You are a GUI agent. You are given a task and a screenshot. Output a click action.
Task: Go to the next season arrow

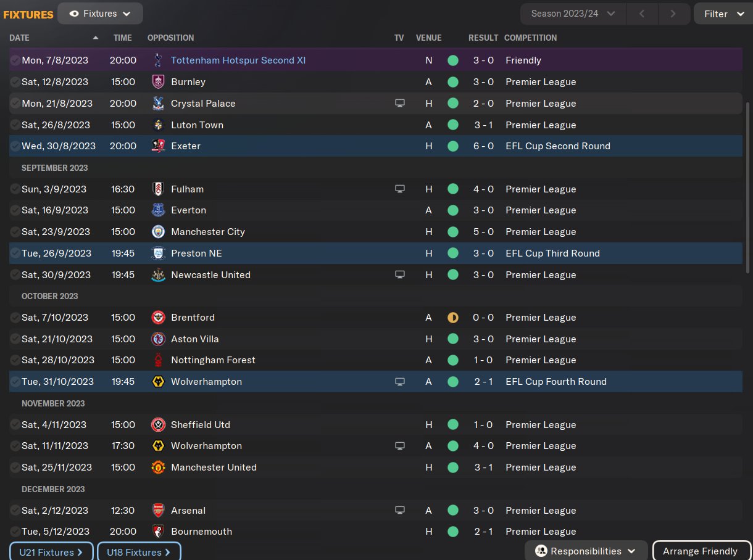tap(673, 14)
